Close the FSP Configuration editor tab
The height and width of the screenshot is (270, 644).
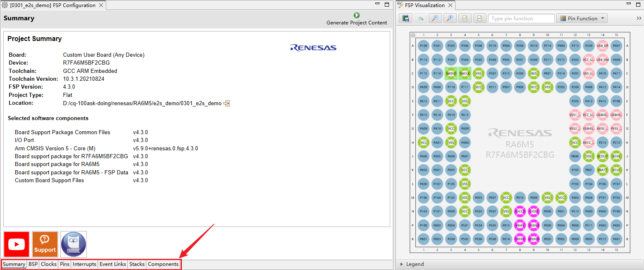coord(101,5)
